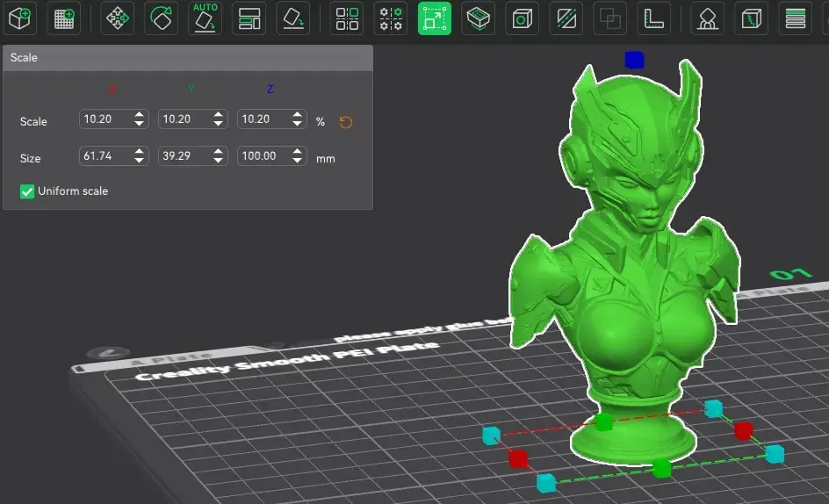The image size is (829, 504).
Task: Click the Split to parts gear icon
Action: [x=391, y=18]
